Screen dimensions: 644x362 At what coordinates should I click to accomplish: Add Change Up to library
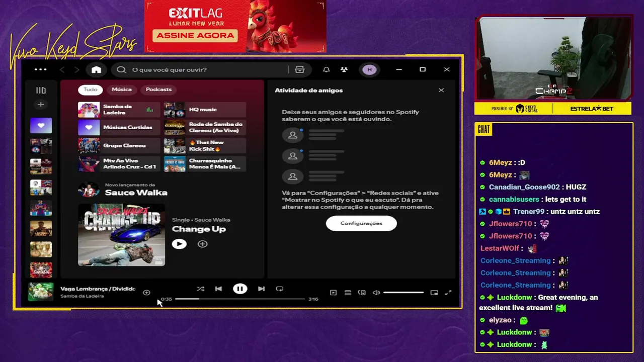click(202, 244)
